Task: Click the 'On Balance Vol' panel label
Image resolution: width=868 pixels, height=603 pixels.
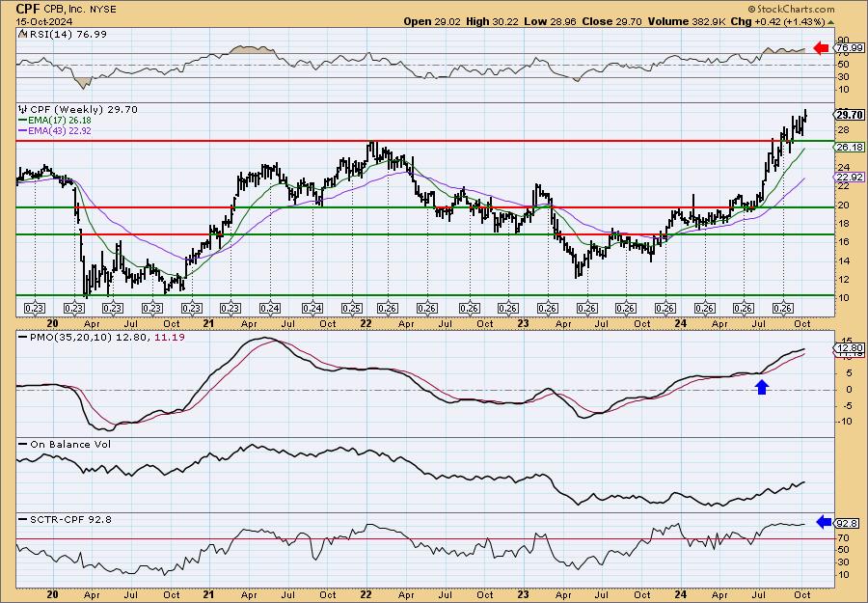Action: [65, 444]
